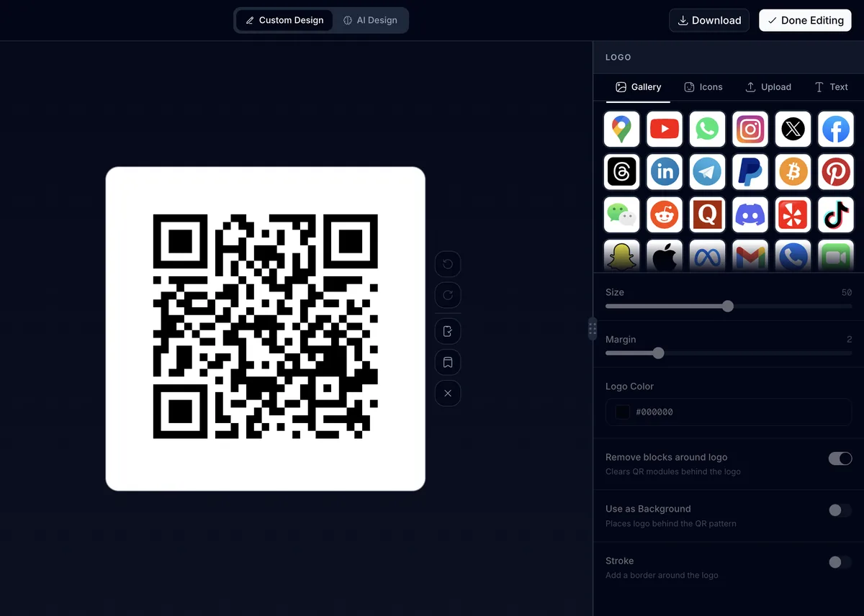Click the panel divider grip handle
The height and width of the screenshot is (616, 864).
pos(593,329)
